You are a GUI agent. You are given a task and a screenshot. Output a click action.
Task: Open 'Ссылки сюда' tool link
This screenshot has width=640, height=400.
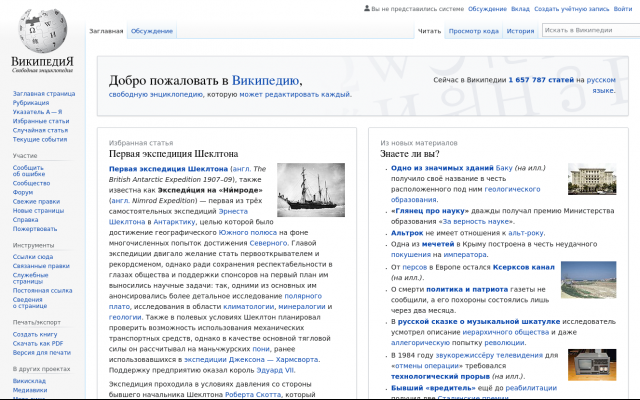[33, 257]
